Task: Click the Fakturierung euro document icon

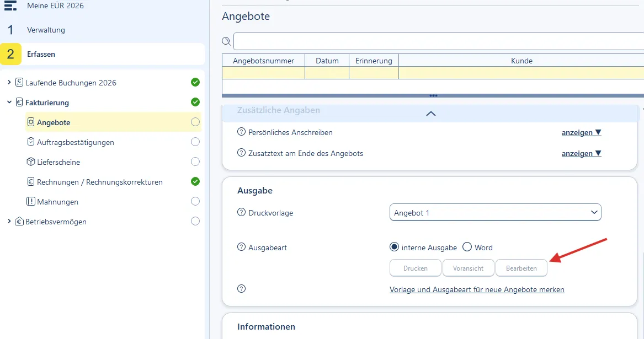Action: (x=19, y=102)
